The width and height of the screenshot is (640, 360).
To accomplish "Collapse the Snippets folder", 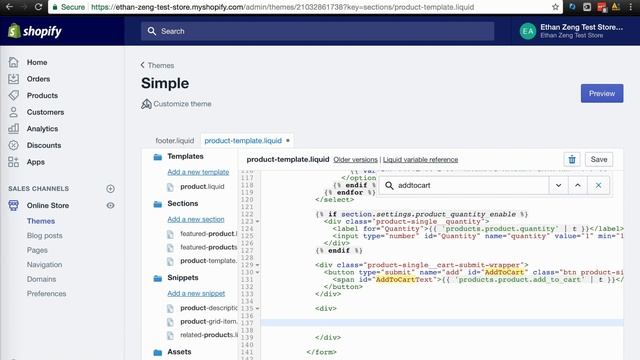I will [x=158, y=278].
